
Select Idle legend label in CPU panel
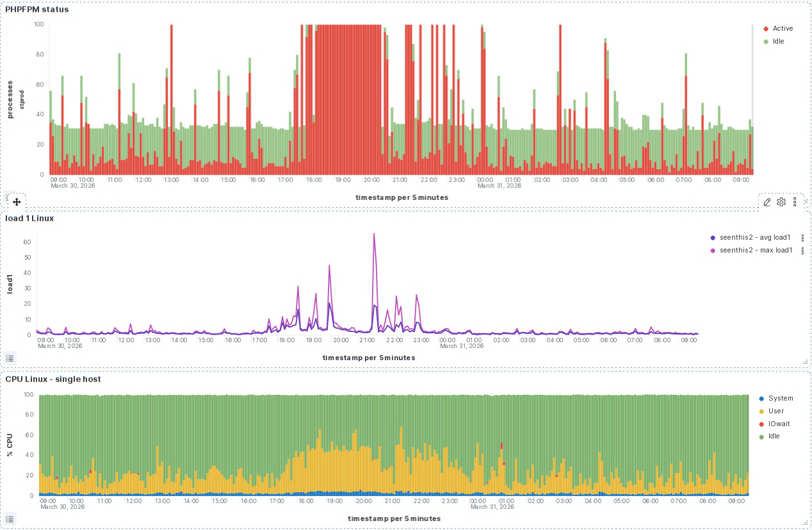(x=773, y=436)
